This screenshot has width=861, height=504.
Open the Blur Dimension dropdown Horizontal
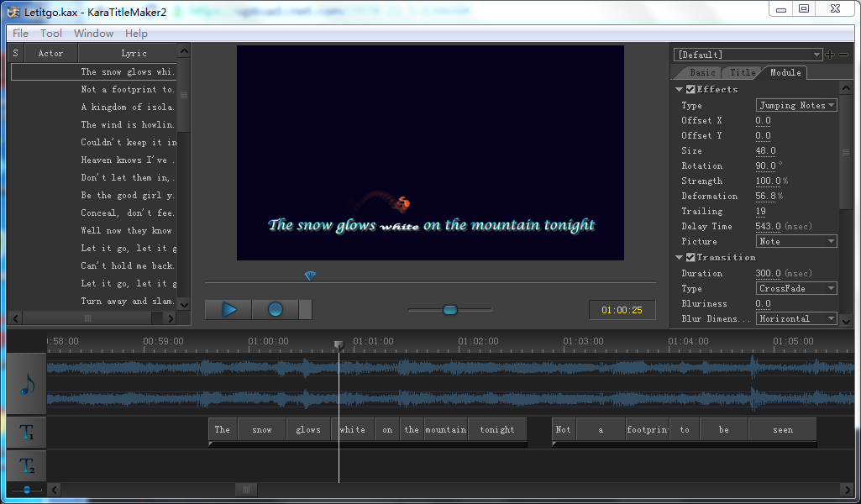796,318
